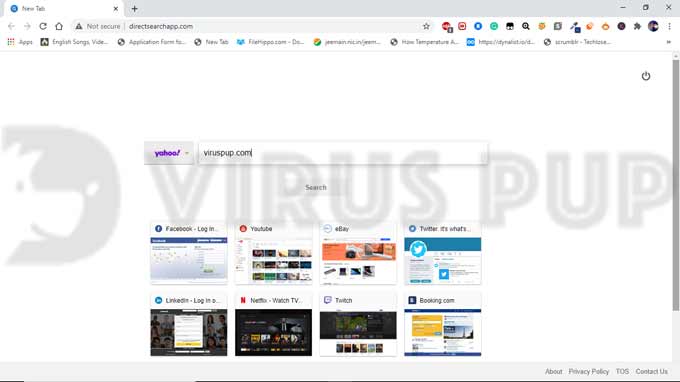Open a new browser tab

tap(134, 9)
